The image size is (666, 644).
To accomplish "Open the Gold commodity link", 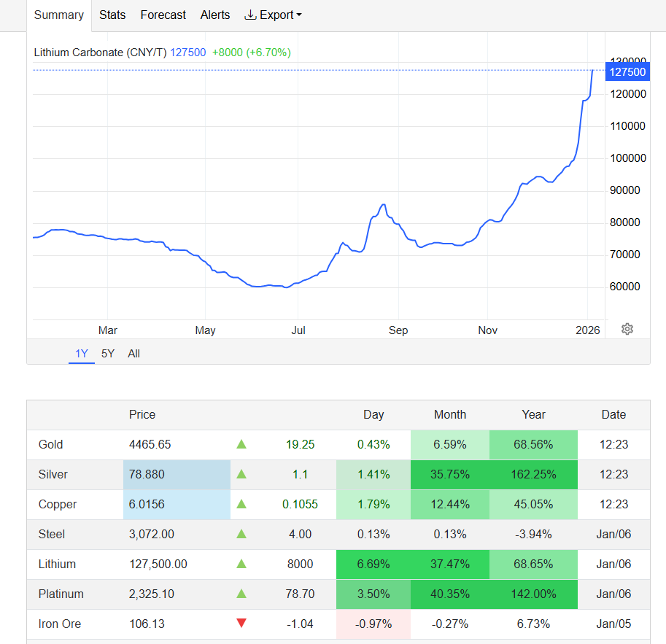I will [51, 444].
